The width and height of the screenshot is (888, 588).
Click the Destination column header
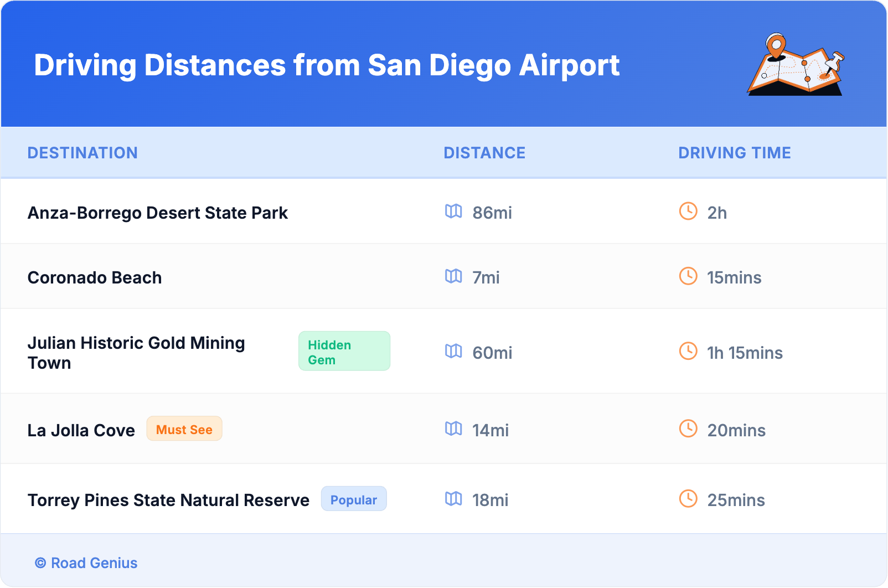pyautogui.click(x=82, y=153)
